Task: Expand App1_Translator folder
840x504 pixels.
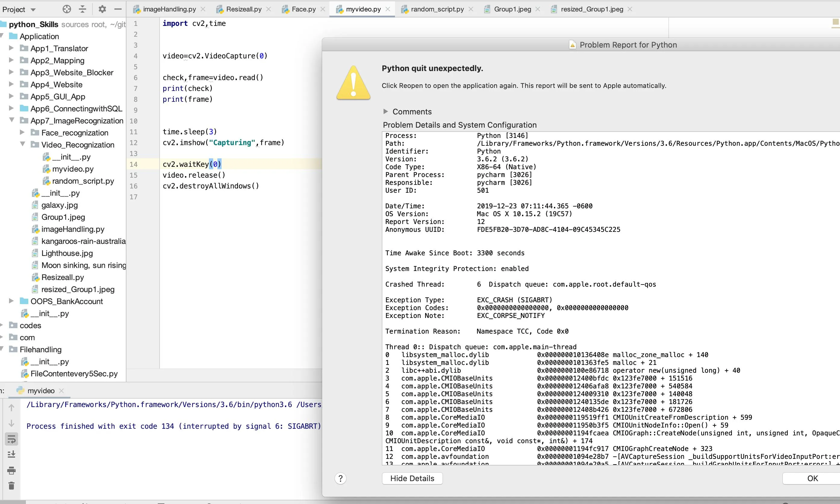Action: (x=11, y=48)
